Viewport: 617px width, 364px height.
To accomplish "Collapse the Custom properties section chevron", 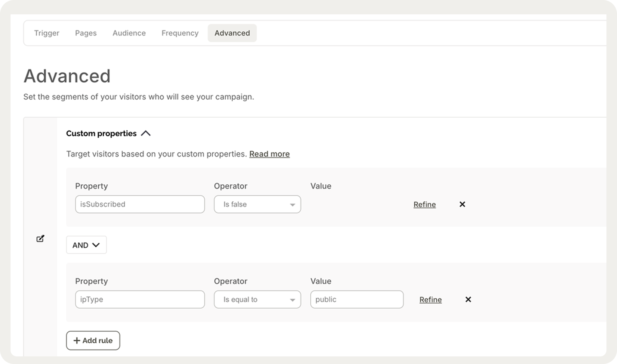I will point(146,134).
